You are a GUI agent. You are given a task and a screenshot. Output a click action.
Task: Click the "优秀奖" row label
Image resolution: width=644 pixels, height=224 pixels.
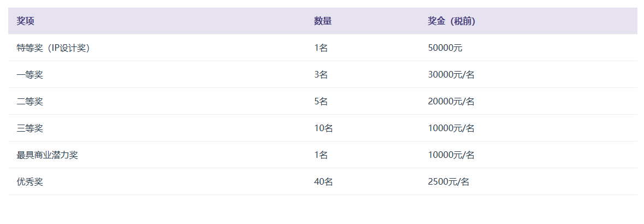tap(30, 182)
